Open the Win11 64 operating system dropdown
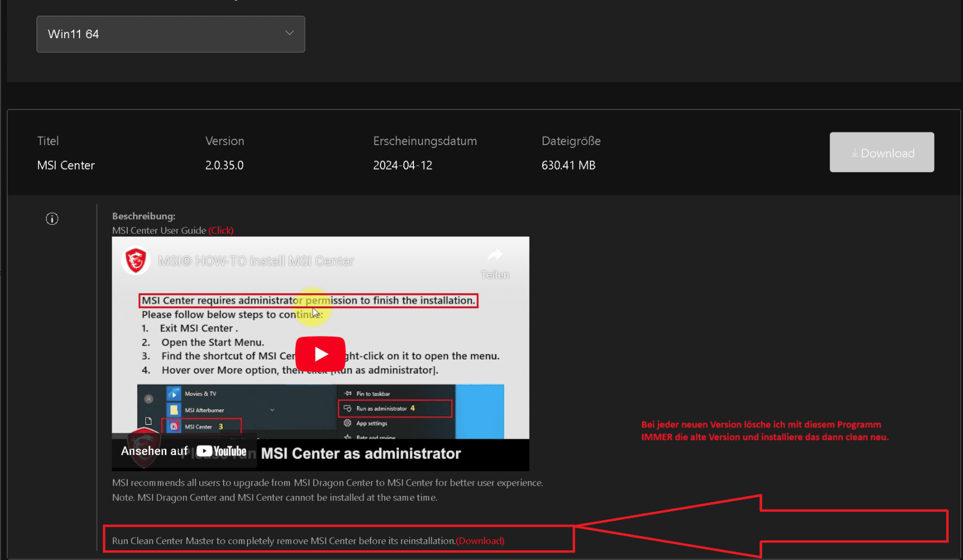This screenshot has width=963, height=560. pos(171,34)
